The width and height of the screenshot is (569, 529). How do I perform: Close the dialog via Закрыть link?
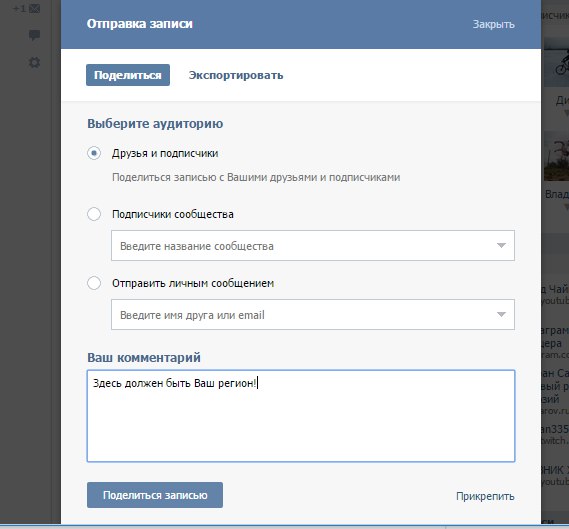coord(494,24)
